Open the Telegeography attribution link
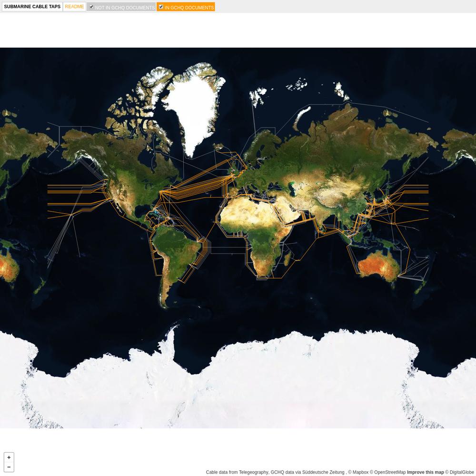The width and height of the screenshot is (476, 476). point(253,472)
